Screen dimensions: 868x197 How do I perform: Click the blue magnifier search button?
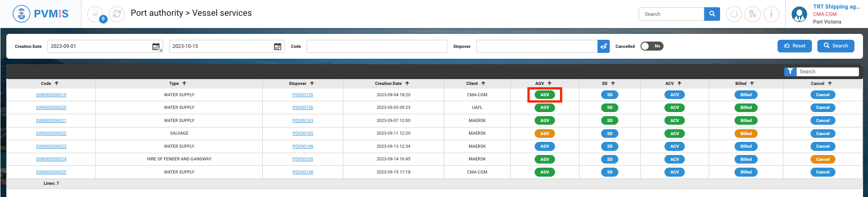point(712,14)
